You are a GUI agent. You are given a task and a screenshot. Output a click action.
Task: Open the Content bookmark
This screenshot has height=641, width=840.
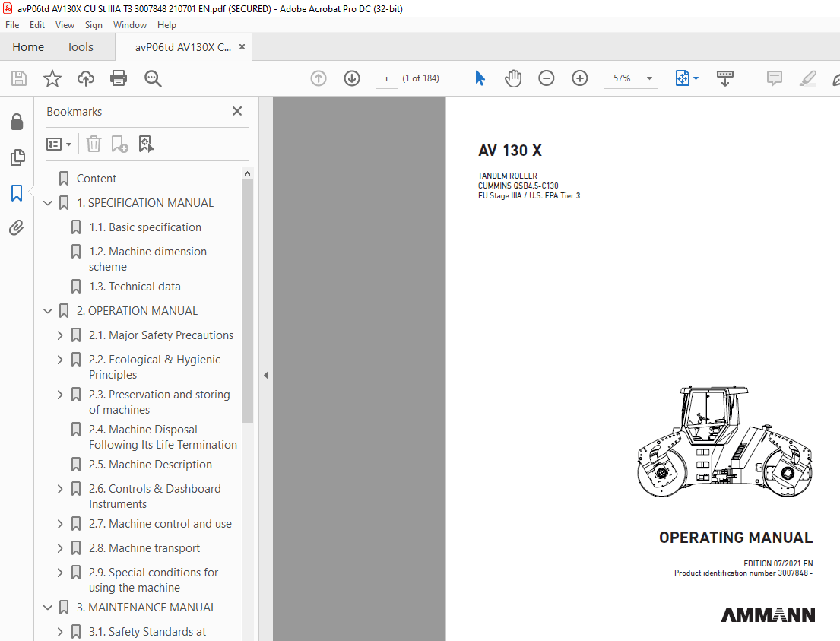pyautogui.click(x=97, y=179)
